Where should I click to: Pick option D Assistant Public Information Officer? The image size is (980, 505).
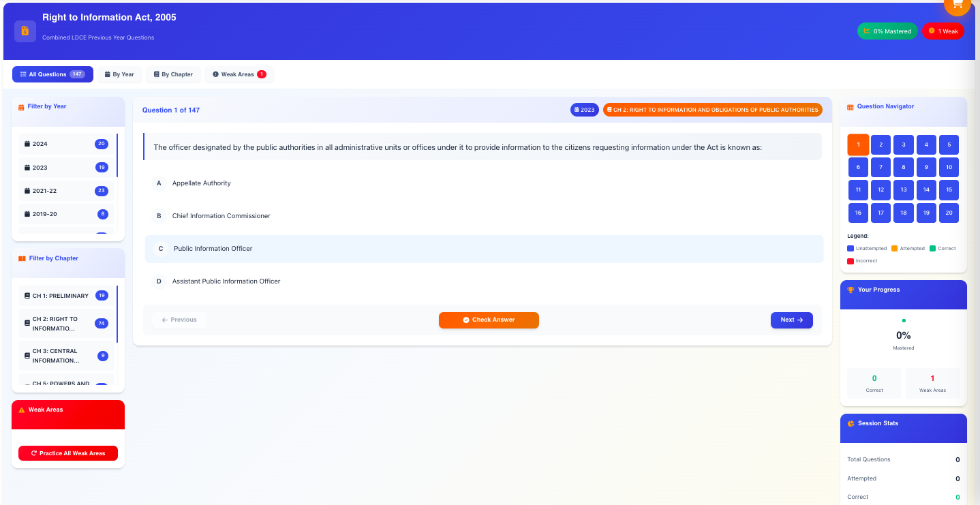click(x=226, y=281)
